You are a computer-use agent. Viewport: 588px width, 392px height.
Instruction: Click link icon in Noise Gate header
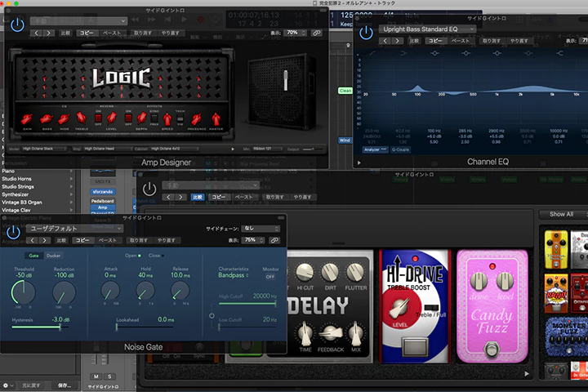point(274,240)
